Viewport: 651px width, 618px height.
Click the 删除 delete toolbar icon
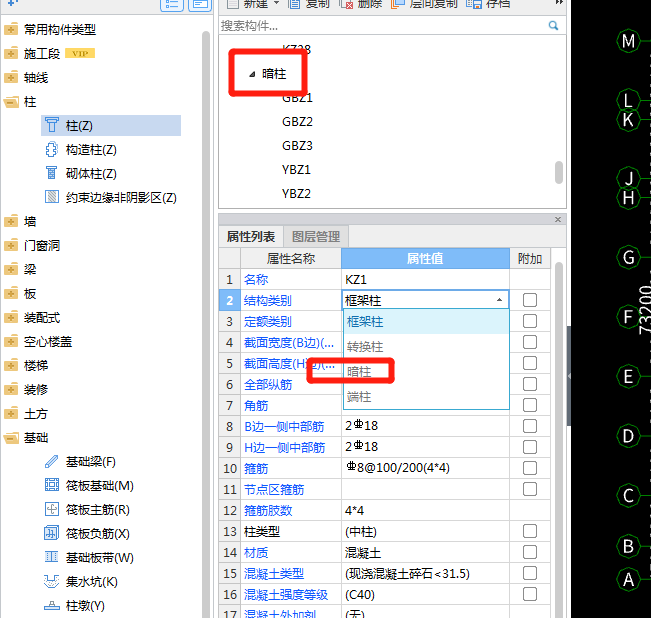pos(346,4)
